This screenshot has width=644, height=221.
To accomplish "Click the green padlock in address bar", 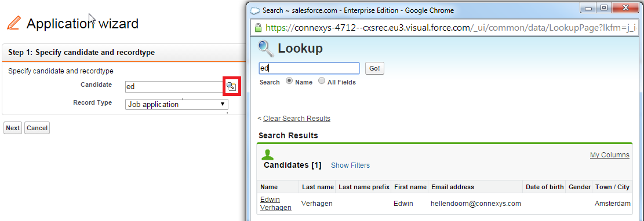I will (258, 28).
